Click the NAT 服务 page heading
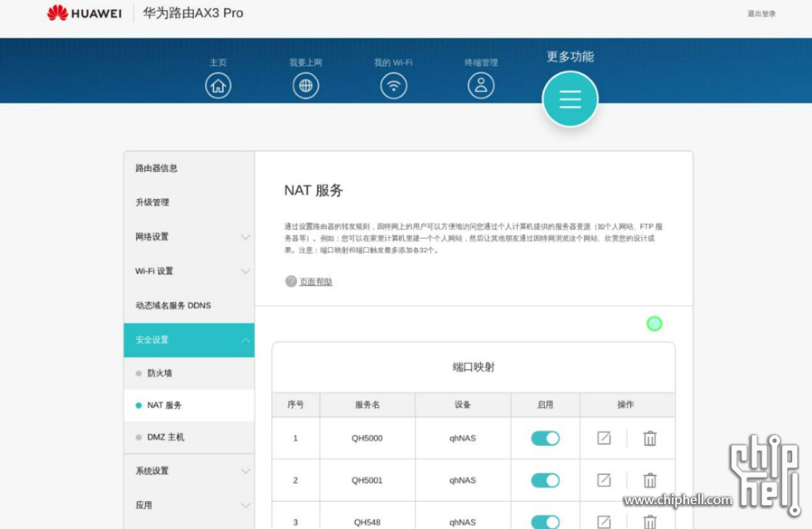812x529 pixels. click(x=314, y=191)
